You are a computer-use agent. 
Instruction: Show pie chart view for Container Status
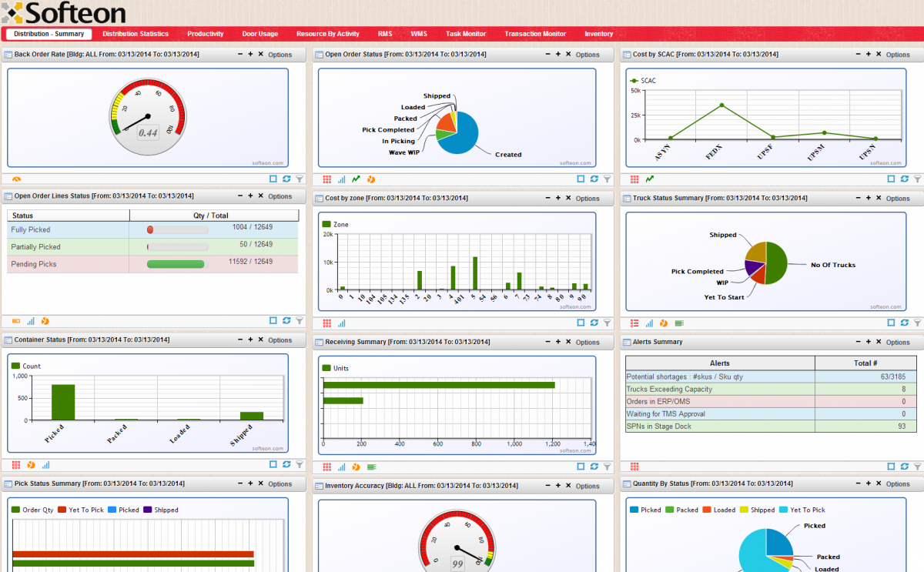[31, 465]
